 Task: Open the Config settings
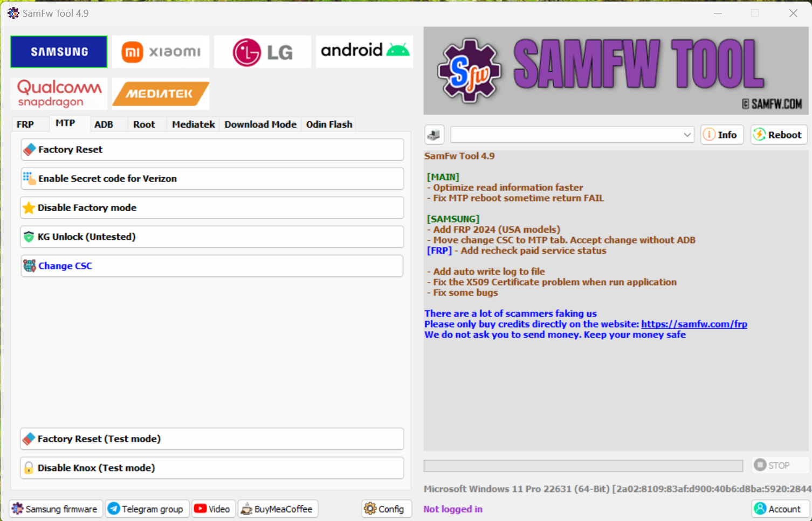tap(384, 509)
